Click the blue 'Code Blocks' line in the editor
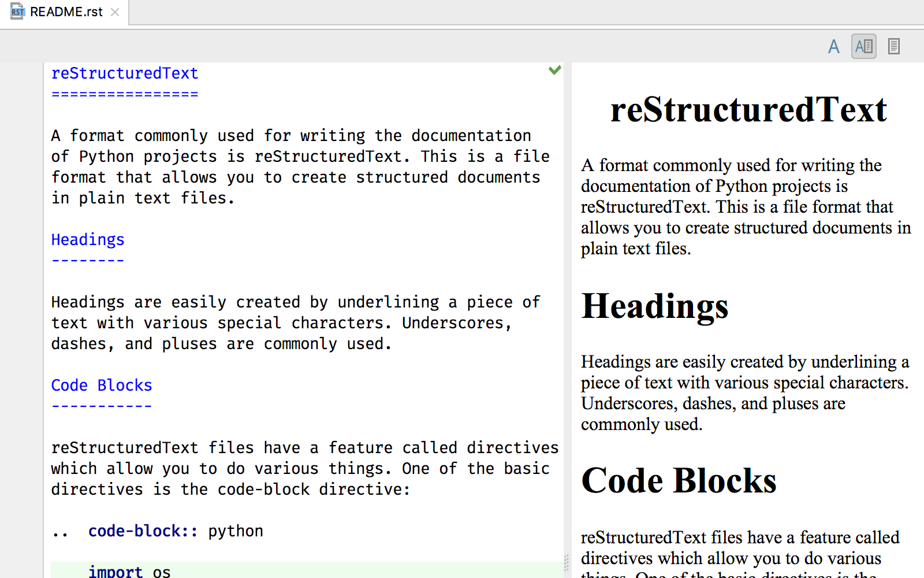The image size is (924, 578). tap(102, 386)
